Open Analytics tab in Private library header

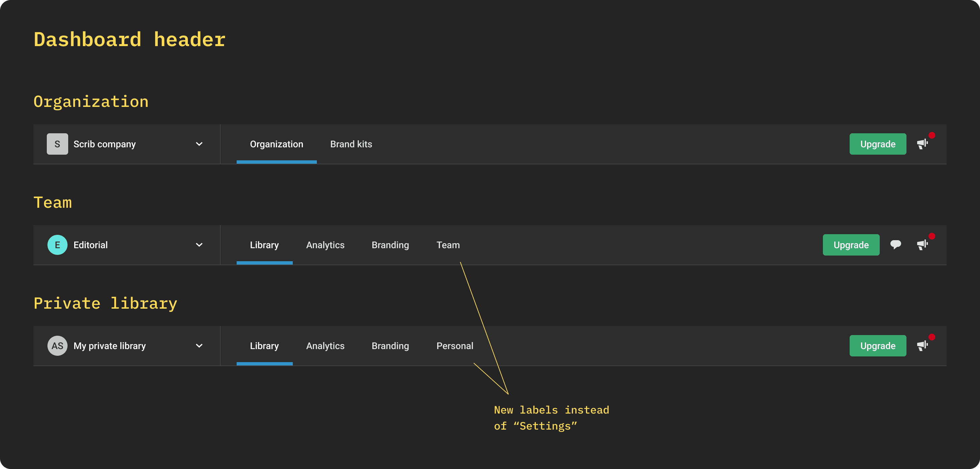point(325,346)
